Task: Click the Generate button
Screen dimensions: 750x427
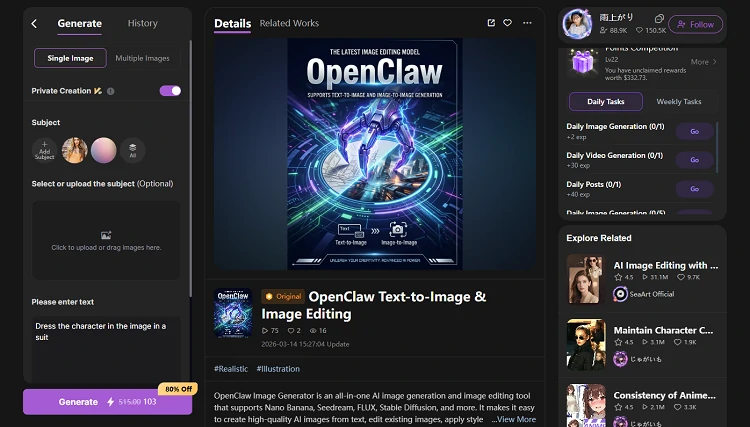Action: pos(108,402)
